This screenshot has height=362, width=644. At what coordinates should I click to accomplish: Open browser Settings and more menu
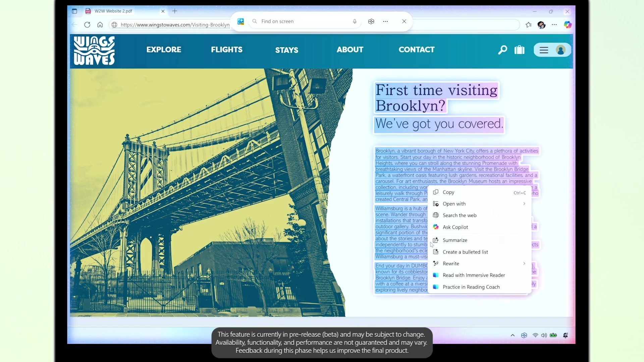coord(554,25)
